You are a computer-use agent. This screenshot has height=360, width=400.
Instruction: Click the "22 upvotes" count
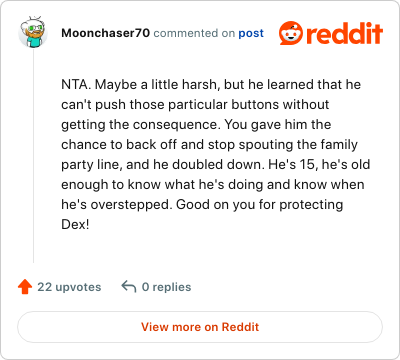pyautogui.click(x=69, y=287)
